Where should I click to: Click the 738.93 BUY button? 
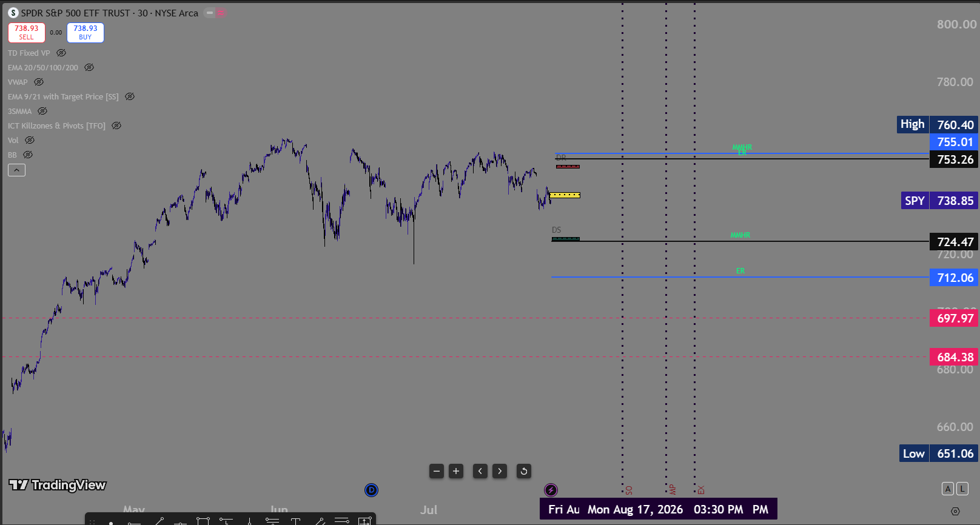(86, 33)
